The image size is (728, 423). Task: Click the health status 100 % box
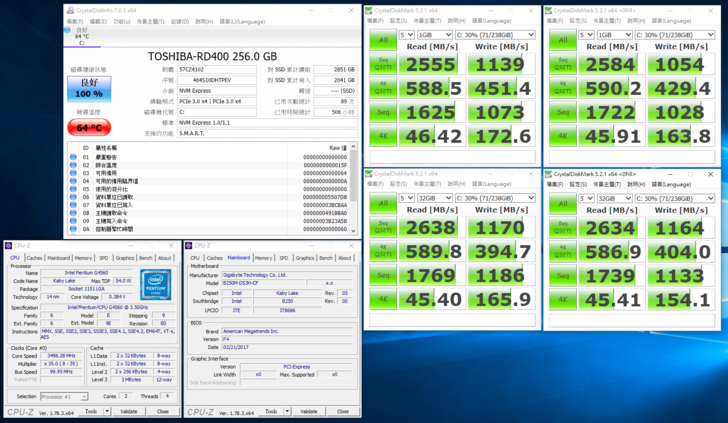point(87,89)
